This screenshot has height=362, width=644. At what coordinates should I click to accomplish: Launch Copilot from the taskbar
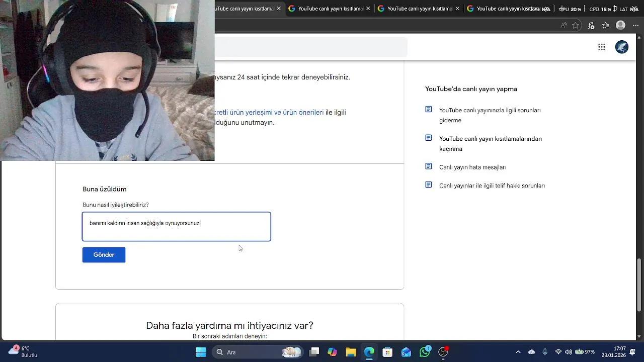[332, 352]
